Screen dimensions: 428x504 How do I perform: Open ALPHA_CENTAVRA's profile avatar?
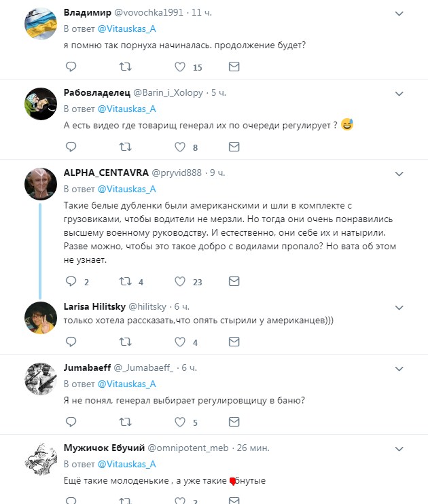coord(40,183)
